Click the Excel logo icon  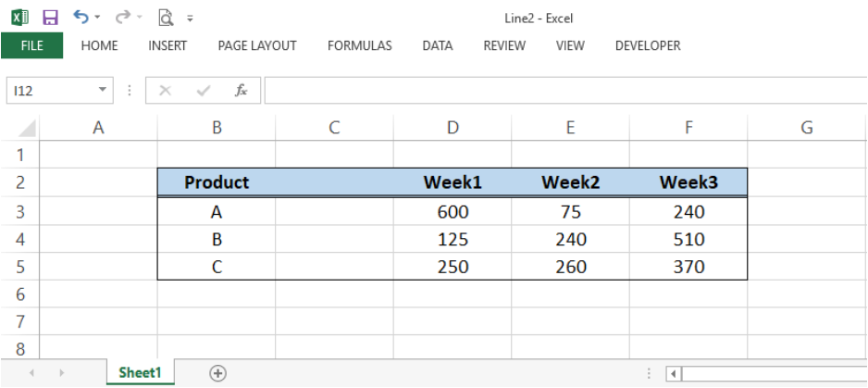pyautogui.click(x=20, y=18)
